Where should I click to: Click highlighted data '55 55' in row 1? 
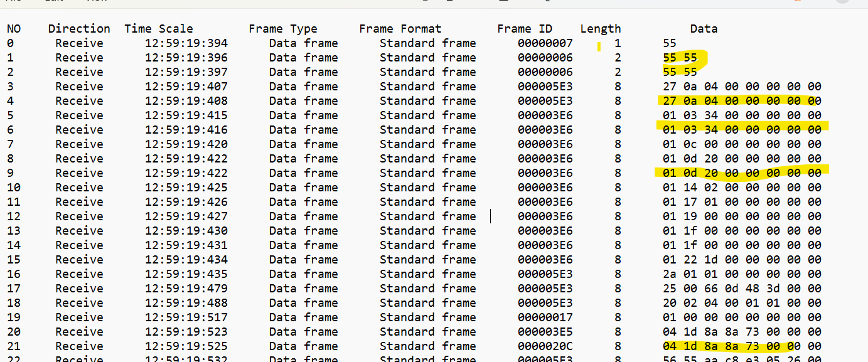680,58
